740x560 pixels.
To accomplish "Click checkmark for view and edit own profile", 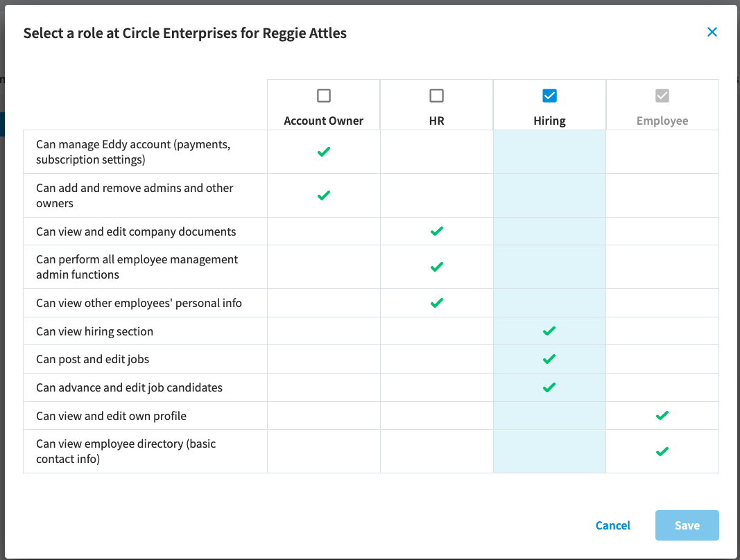I will click(662, 416).
